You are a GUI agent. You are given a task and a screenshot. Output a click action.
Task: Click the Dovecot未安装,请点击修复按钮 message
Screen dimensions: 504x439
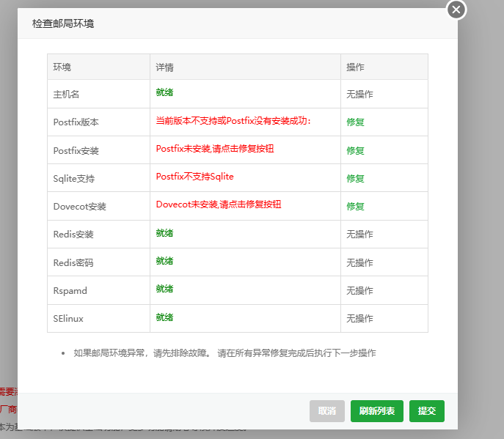click(x=219, y=204)
